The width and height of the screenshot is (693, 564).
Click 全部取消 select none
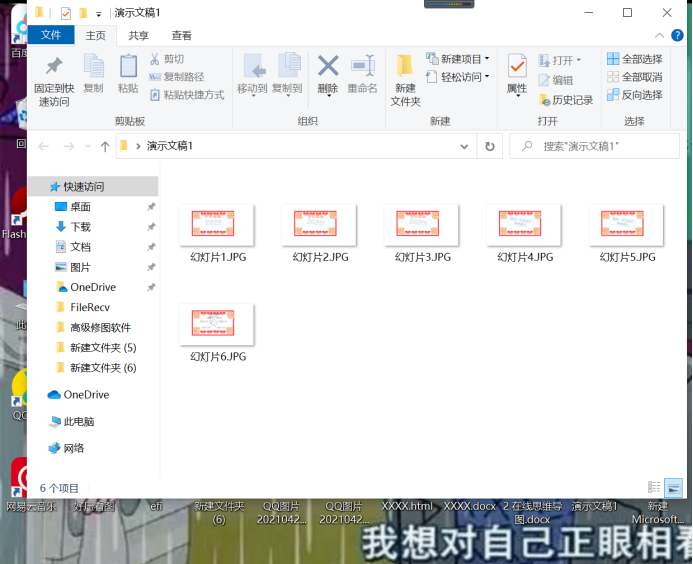pyautogui.click(x=635, y=77)
